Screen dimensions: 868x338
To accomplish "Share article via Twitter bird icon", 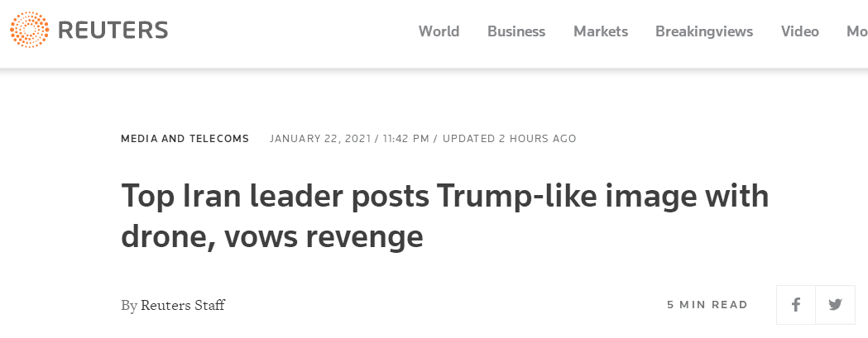I will 835,305.
